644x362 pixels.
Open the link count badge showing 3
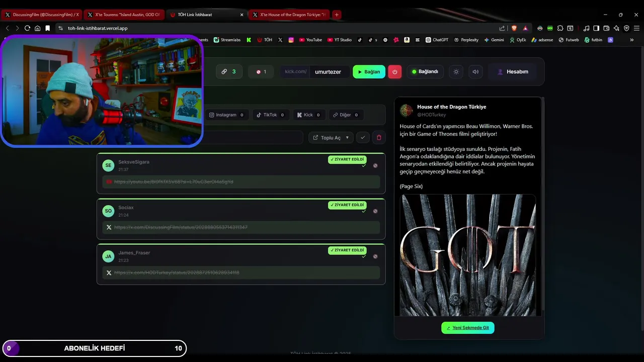coord(229,71)
